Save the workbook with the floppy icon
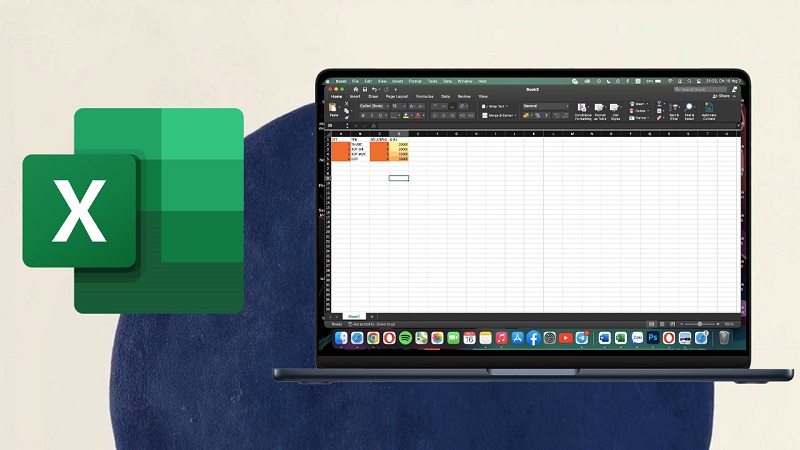Viewport: 800px width, 450px height. click(x=365, y=89)
